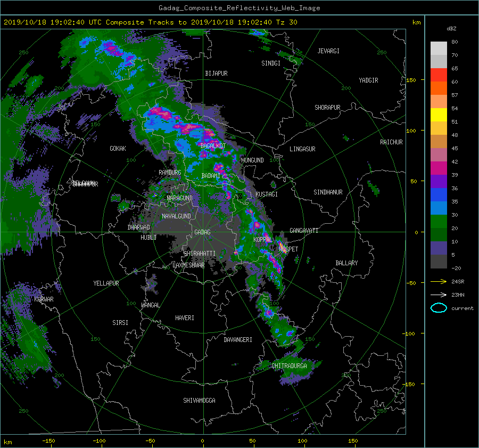Viewport: 479px width, 448px height.
Task: Click the 150 km right axis tick
Action: coord(411,80)
